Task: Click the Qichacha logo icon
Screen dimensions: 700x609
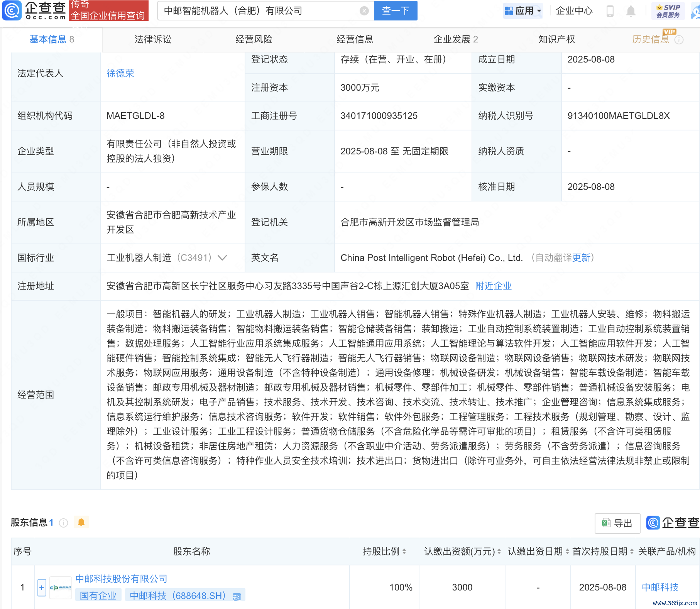Action: tap(12, 10)
